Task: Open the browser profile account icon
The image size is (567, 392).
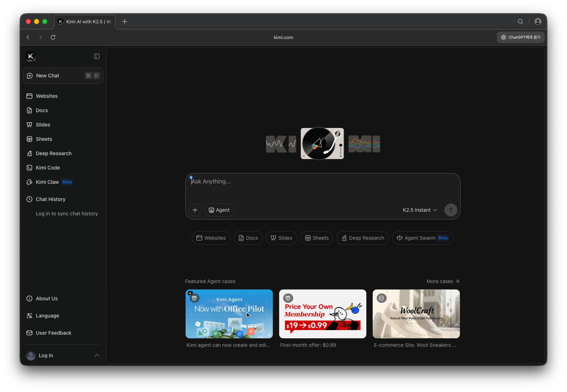Action: 538,21
